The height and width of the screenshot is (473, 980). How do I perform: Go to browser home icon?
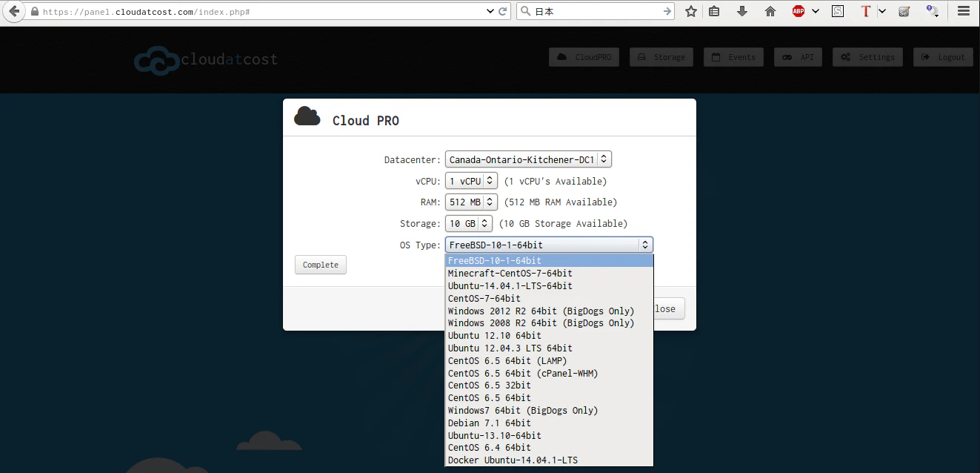point(770,12)
